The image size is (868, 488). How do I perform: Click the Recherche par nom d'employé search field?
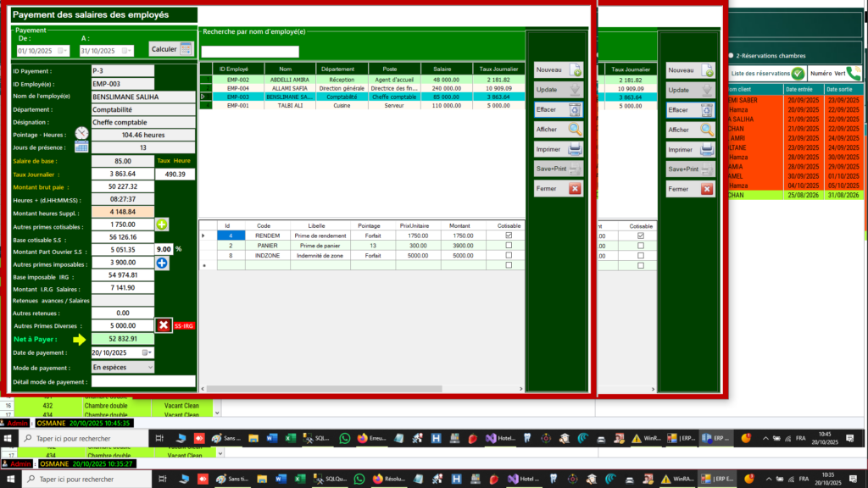pos(250,52)
